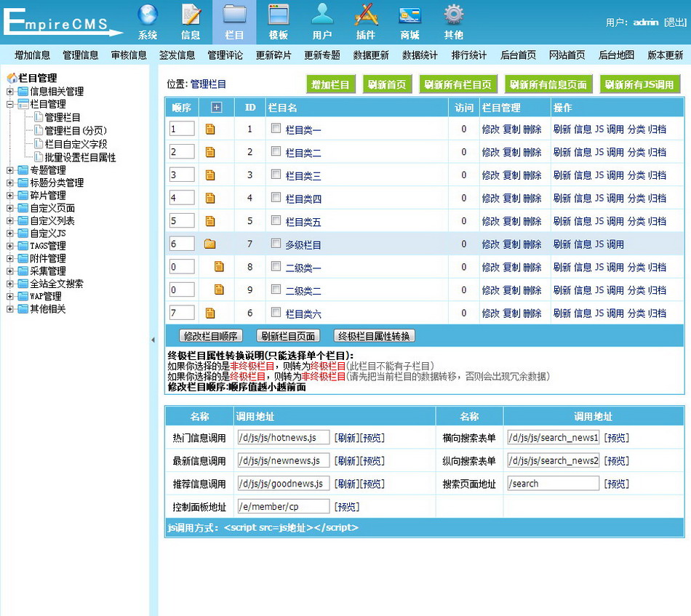This screenshot has height=616, width=691.
Task: Open 管理评论 in the submenu bar
Action: (x=225, y=55)
